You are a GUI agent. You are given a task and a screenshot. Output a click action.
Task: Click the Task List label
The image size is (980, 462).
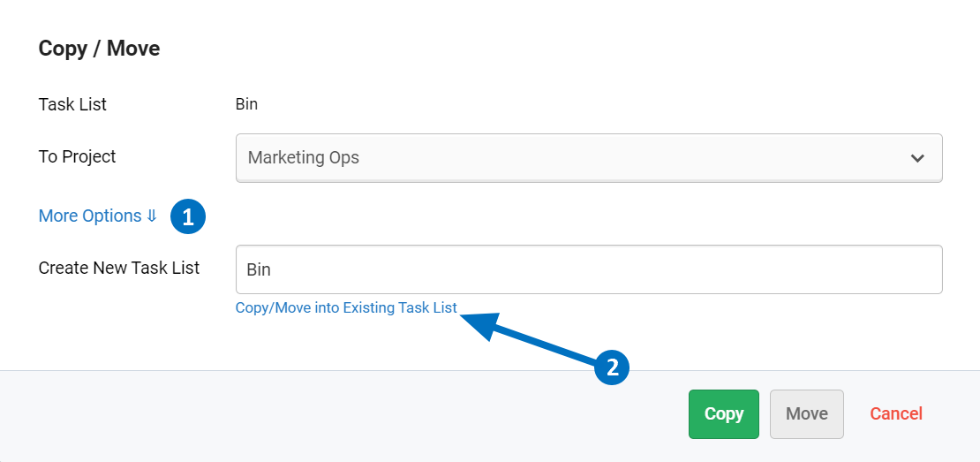click(x=72, y=104)
